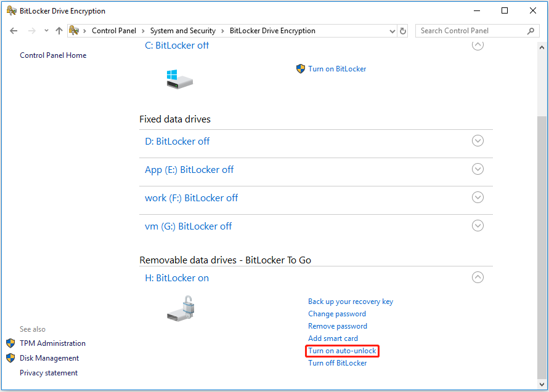
Task: Expand the App (E:) drive chevron
Action: (x=478, y=169)
